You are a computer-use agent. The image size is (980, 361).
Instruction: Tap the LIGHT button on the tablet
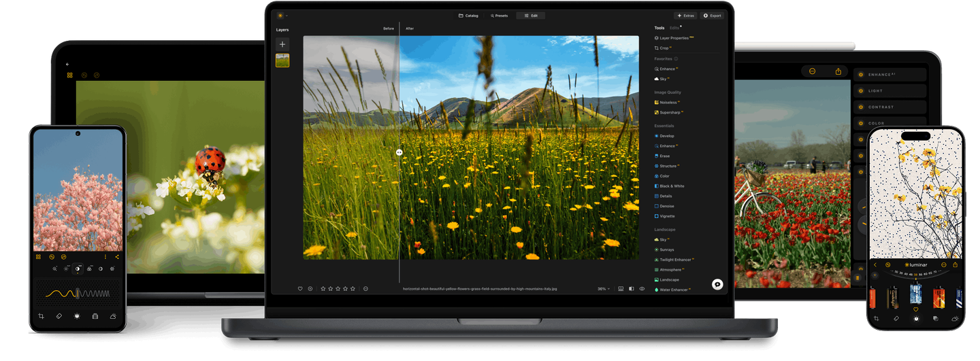click(890, 91)
